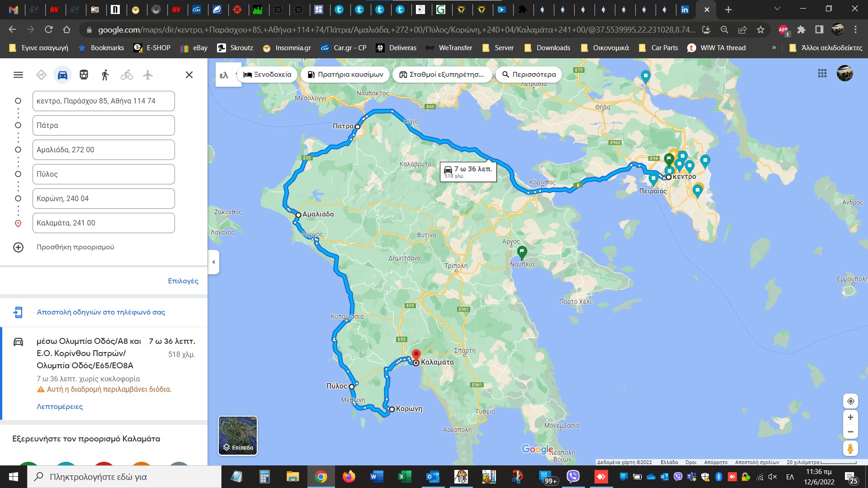Screen dimensions: 868x488
Task: Click Αποστολή οδηγιών στο τηλέφωνό σας link
Action: click(101, 312)
